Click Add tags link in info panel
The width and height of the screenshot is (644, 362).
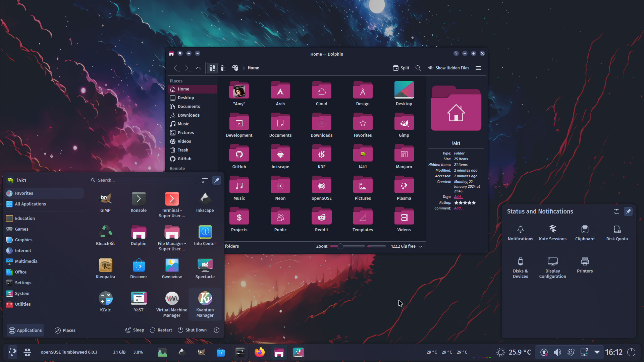click(459, 197)
